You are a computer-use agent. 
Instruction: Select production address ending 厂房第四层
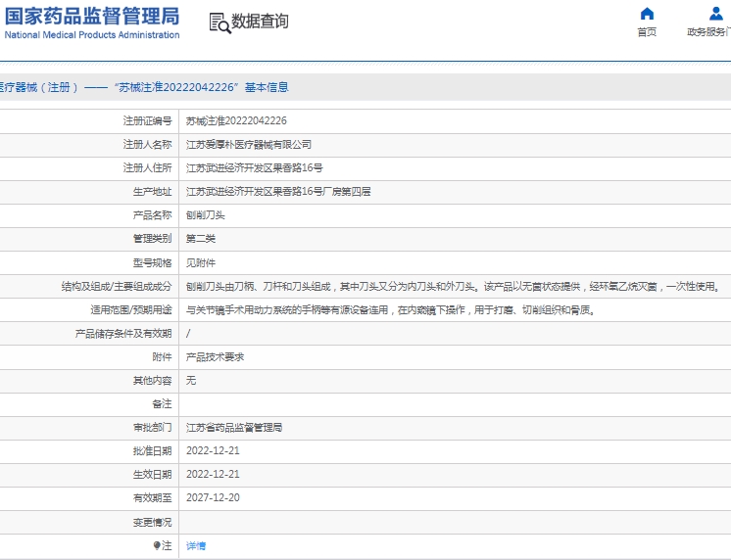(278, 192)
